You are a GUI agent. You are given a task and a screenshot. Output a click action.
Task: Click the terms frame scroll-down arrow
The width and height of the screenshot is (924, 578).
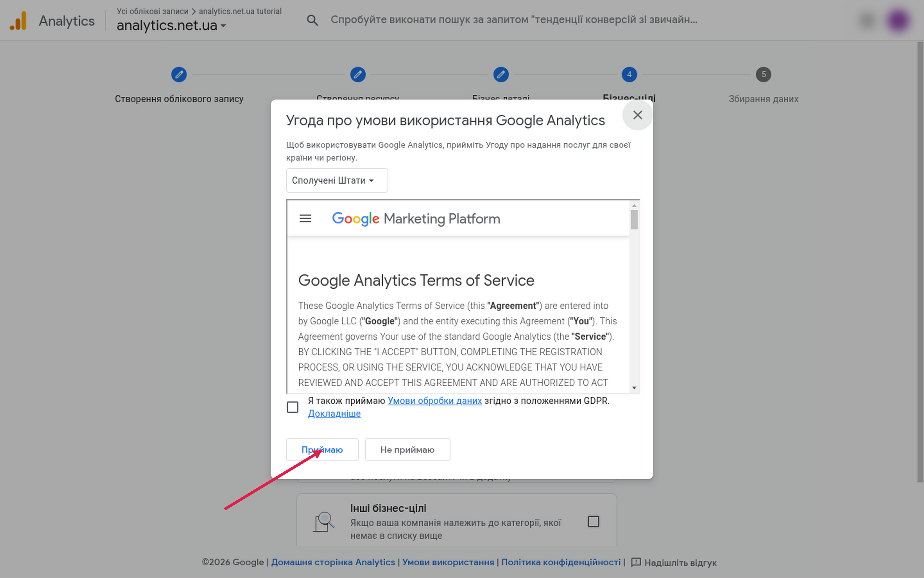634,388
